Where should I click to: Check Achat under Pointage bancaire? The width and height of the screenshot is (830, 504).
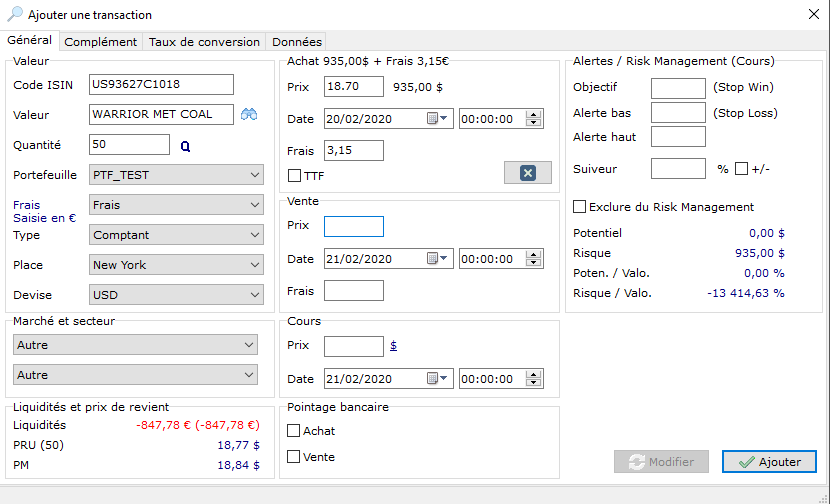point(293,430)
